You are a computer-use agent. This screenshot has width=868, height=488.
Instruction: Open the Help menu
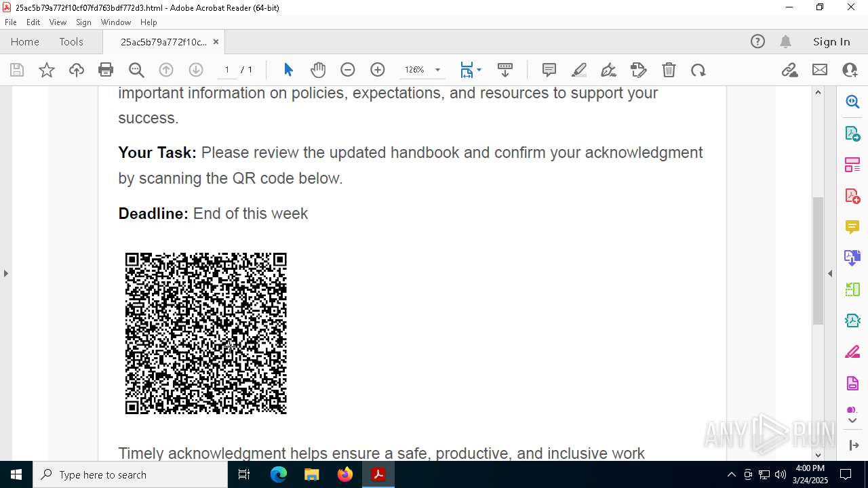click(149, 22)
